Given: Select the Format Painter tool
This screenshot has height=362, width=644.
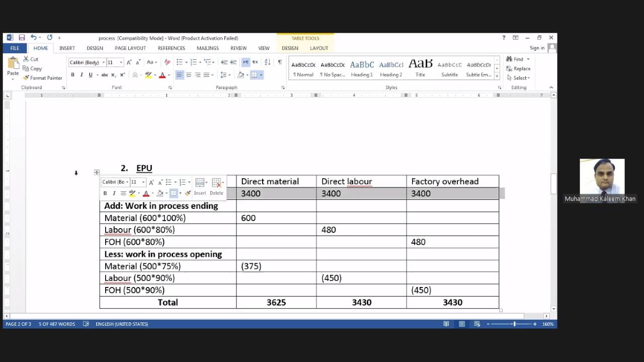Looking at the screenshot, I should point(43,78).
